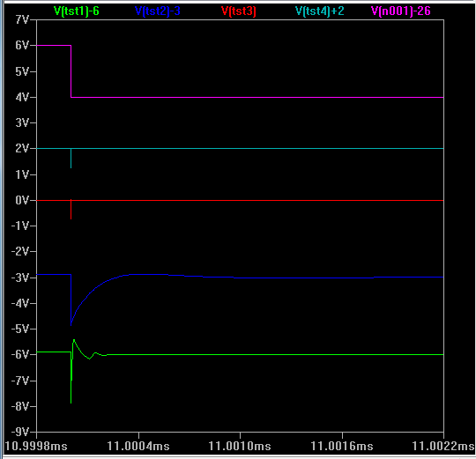Click the -3V vertical axis label

click(x=20, y=278)
